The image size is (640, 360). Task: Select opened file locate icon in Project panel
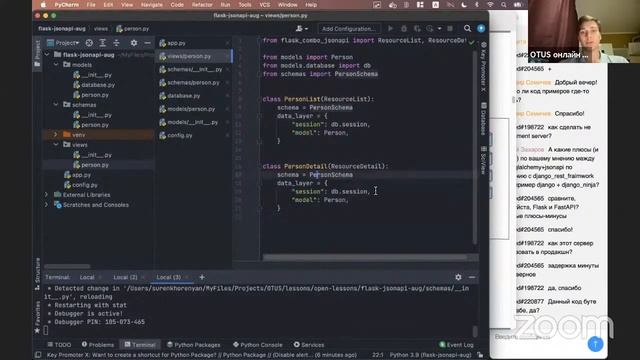[89, 43]
